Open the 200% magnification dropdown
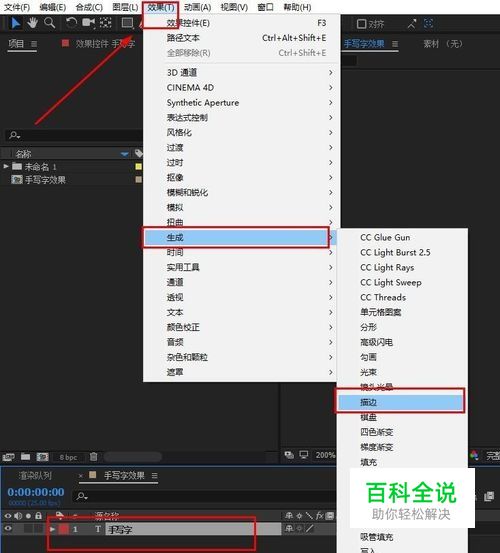This screenshot has width=500, height=553. click(x=325, y=455)
